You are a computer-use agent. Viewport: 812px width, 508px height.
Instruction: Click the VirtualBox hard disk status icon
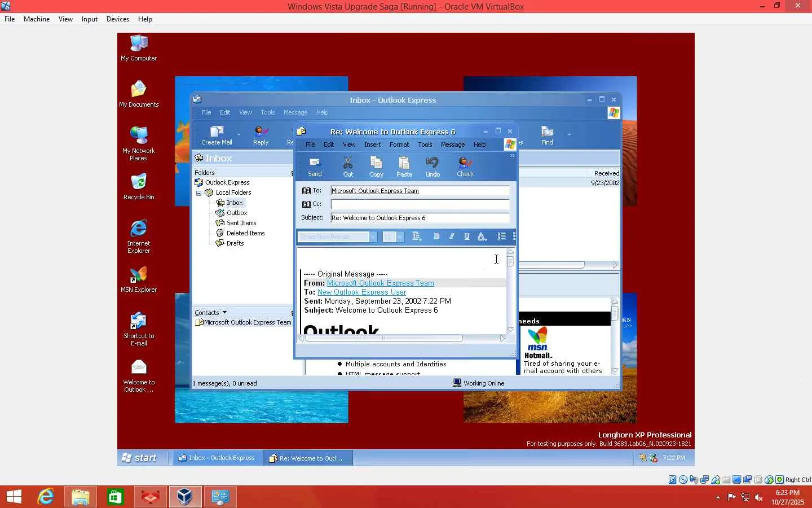673,480
